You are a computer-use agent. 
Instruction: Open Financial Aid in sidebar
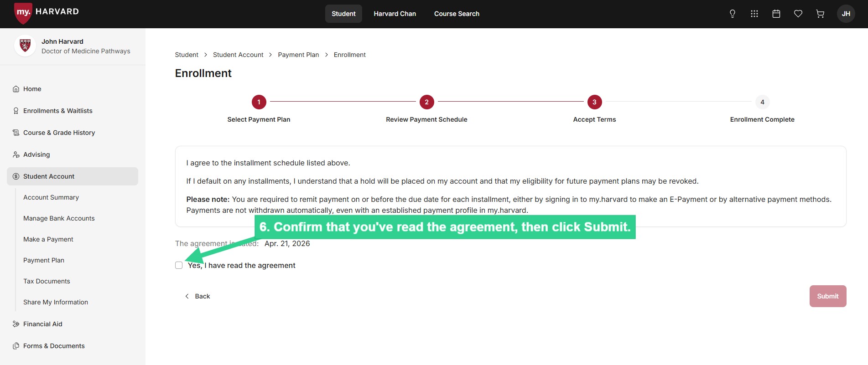[73, 324]
